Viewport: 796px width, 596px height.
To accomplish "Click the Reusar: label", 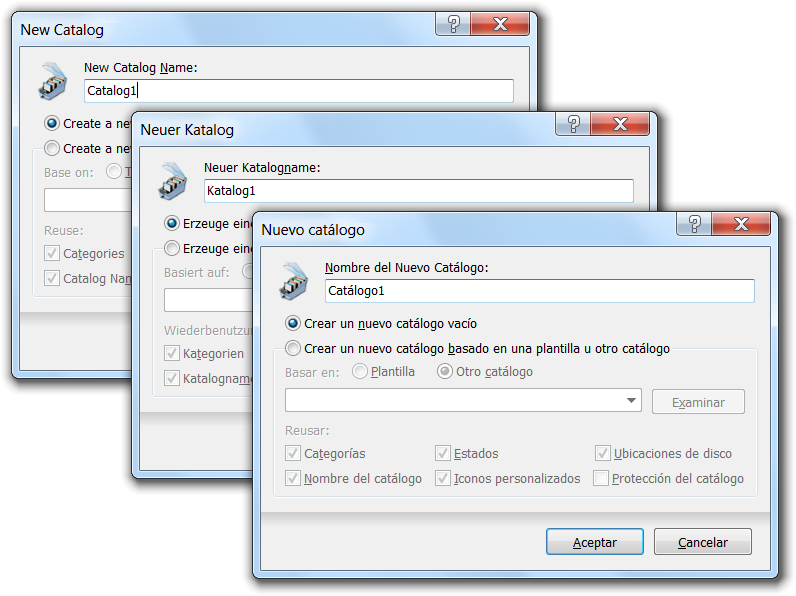I will [307, 431].
